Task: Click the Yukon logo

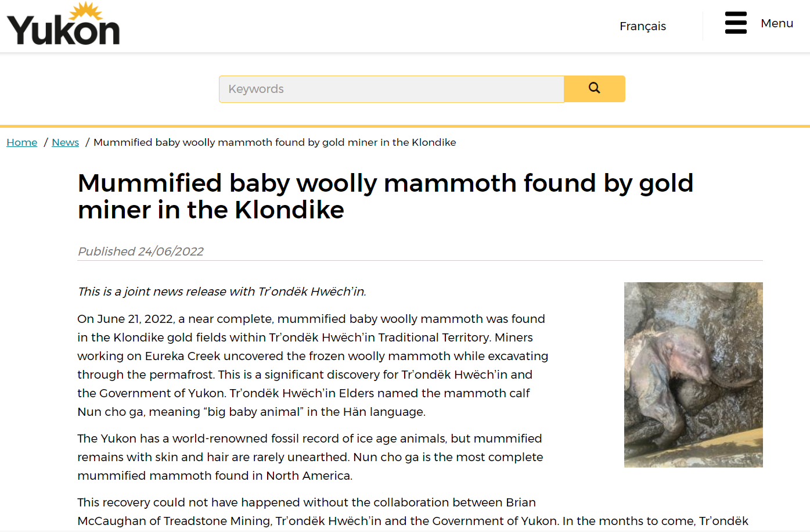Action: 63,24
